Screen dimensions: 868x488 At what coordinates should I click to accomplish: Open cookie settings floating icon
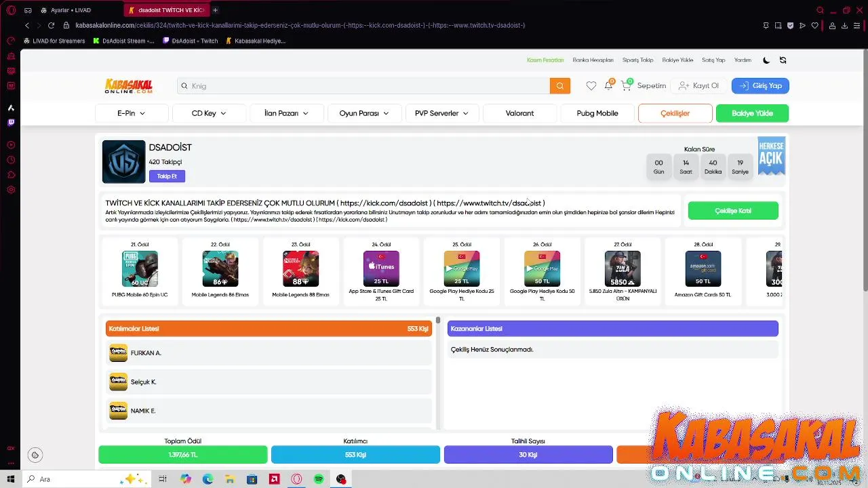click(x=35, y=455)
